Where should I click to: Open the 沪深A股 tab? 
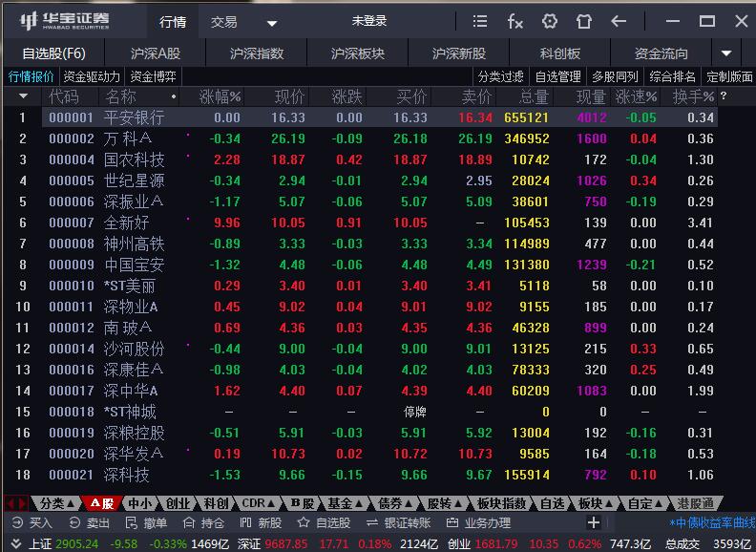[x=156, y=53]
